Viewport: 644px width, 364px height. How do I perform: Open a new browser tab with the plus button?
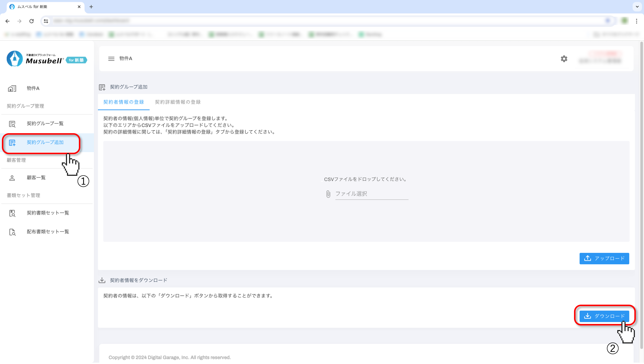[x=91, y=7]
